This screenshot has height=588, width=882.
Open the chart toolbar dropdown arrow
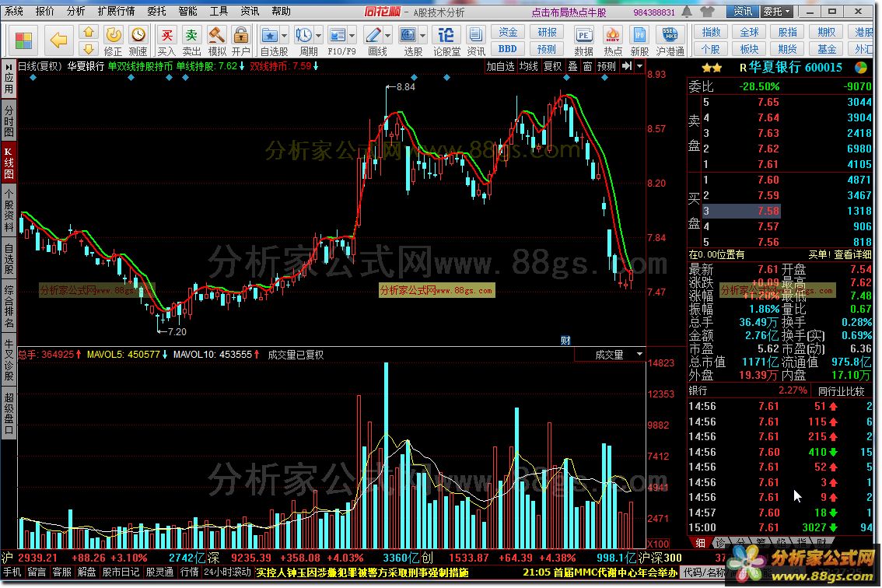point(639,66)
